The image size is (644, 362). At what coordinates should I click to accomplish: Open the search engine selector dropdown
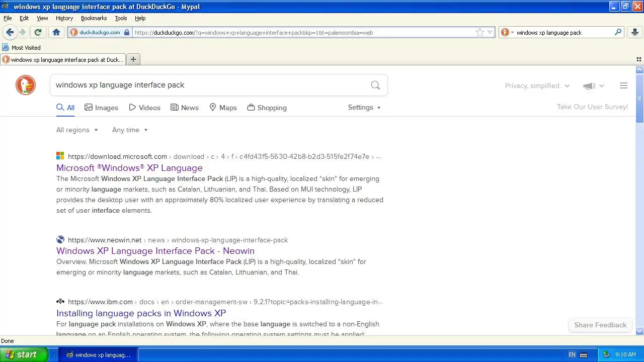coord(508,32)
